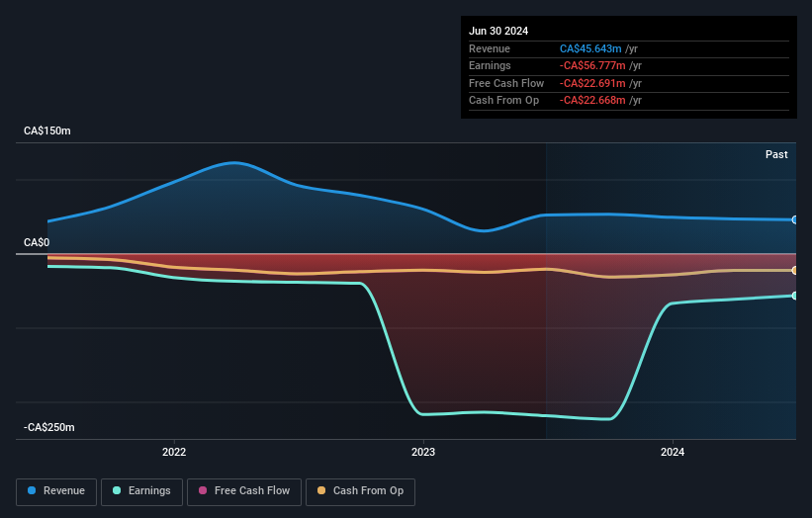
Task: Click the -CA$56.777m earnings value
Action: coord(592,65)
